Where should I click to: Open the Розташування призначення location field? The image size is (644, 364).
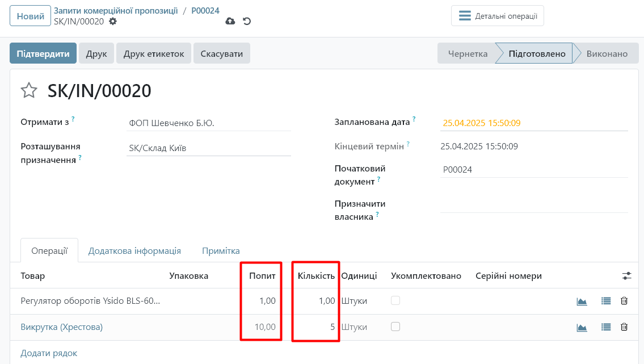tap(208, 148)
